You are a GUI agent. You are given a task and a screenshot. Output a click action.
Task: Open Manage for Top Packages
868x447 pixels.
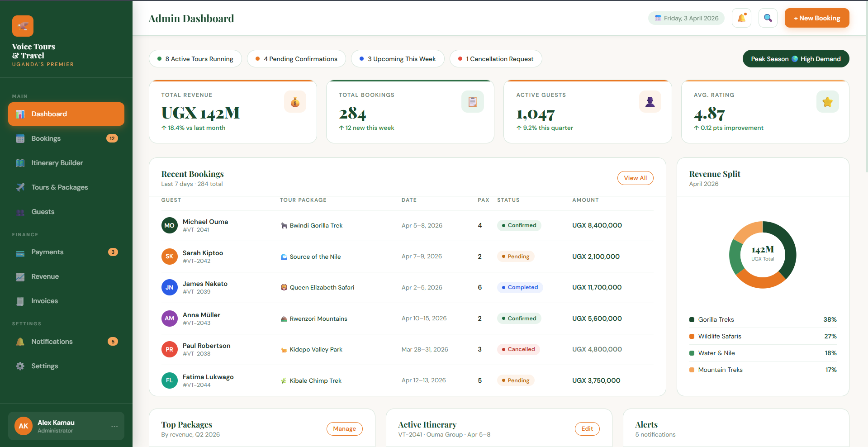click(344, 428)
